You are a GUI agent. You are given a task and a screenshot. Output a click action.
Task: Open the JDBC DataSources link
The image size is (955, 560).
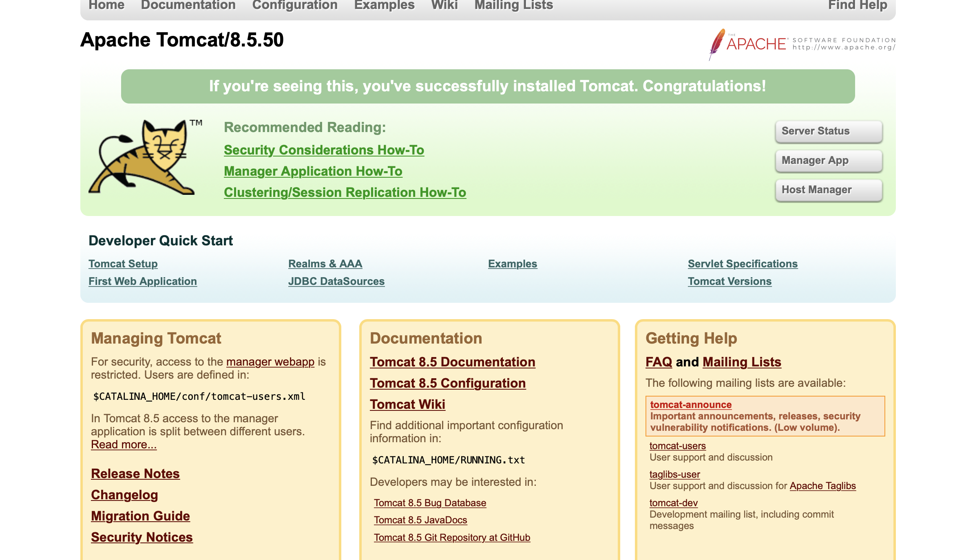click(x=336, y=281)
